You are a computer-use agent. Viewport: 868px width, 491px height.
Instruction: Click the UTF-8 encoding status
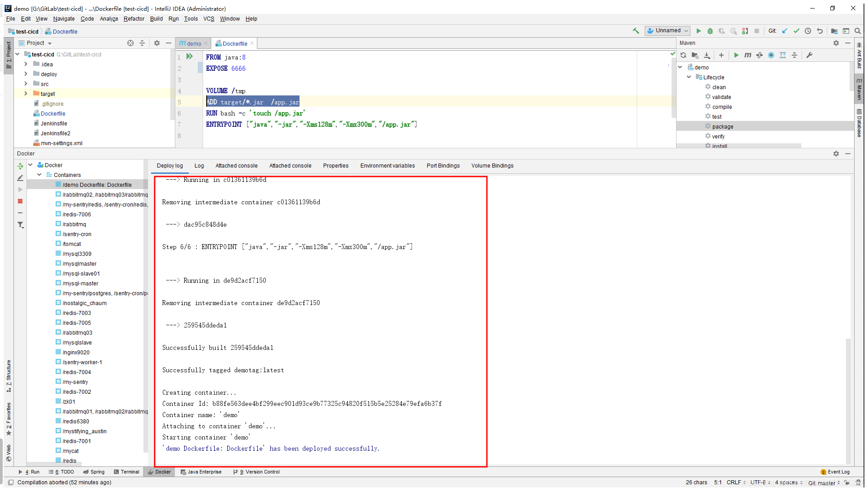760,482
